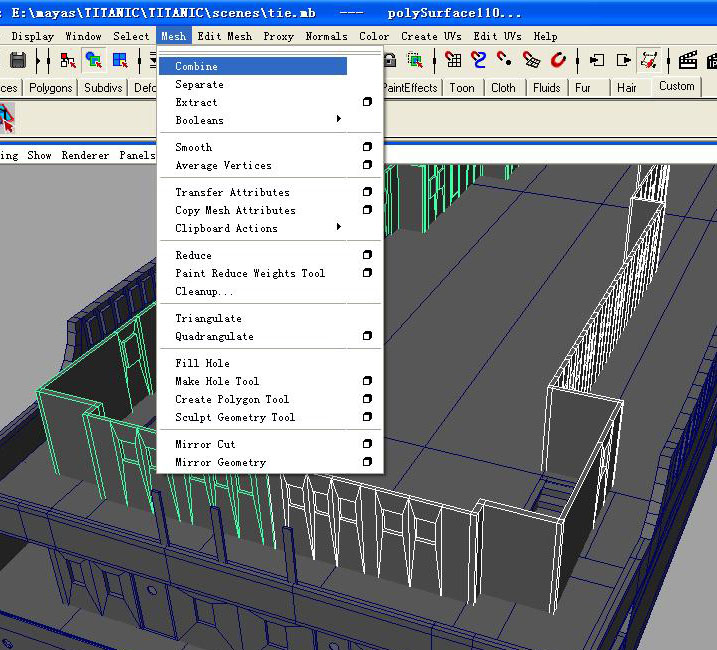The image size is (717, 650).
Task: Open the Color menu
Action: pyautogui.click(x=374, y=36)
